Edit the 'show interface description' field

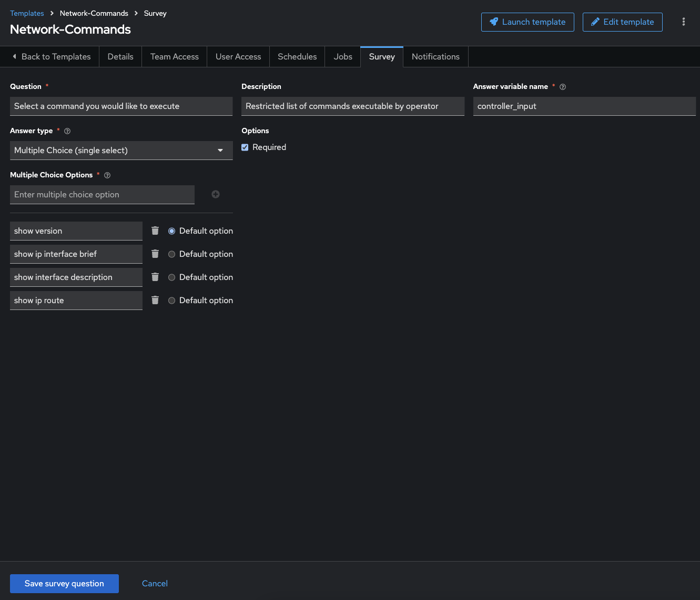76,277
